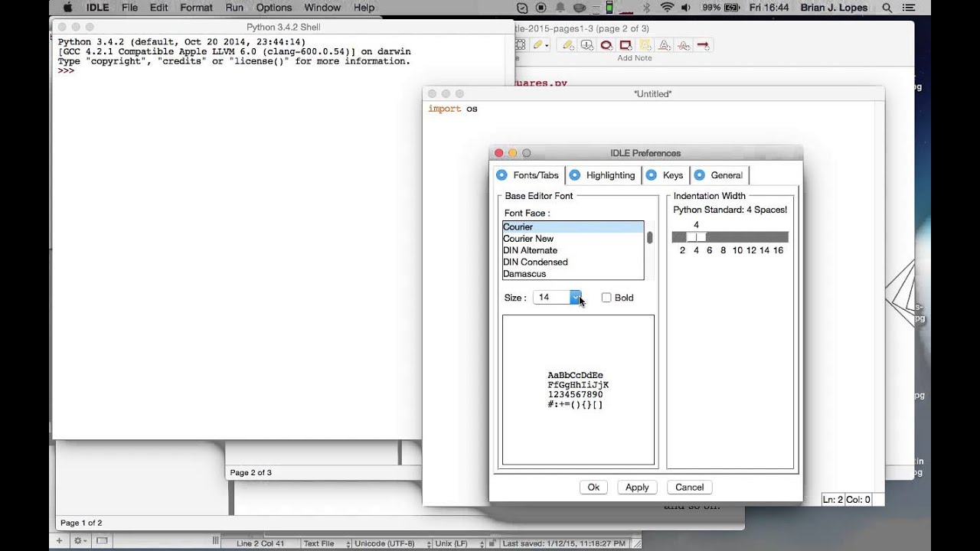
Task: Click the yellow pencil markup dropdown
Action: point(541,45)
